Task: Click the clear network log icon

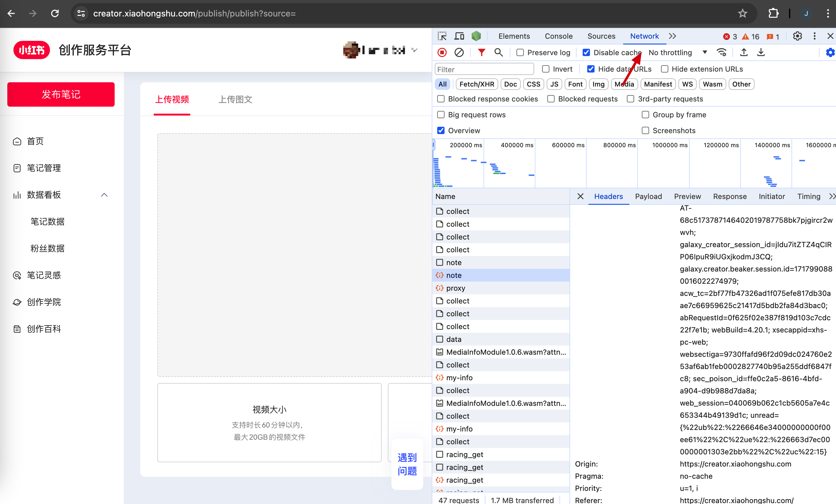Action: pyautogui.click(x=459, y=52)
